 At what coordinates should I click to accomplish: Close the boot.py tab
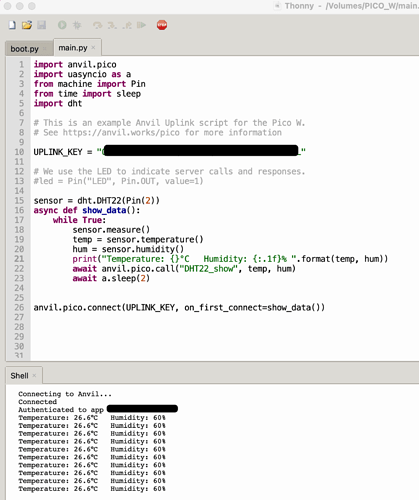tap(44, 49)
